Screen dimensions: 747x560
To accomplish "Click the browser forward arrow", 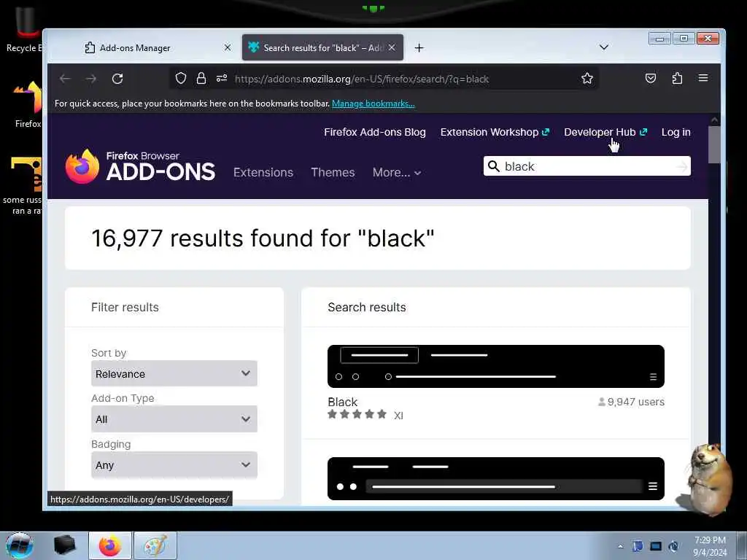I will pos(91,79).
